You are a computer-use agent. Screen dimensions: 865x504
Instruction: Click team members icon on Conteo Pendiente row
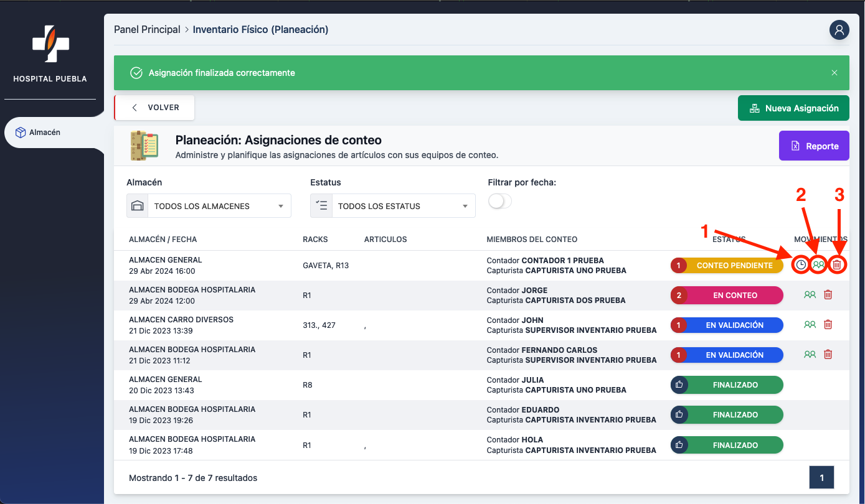point(819,265)
